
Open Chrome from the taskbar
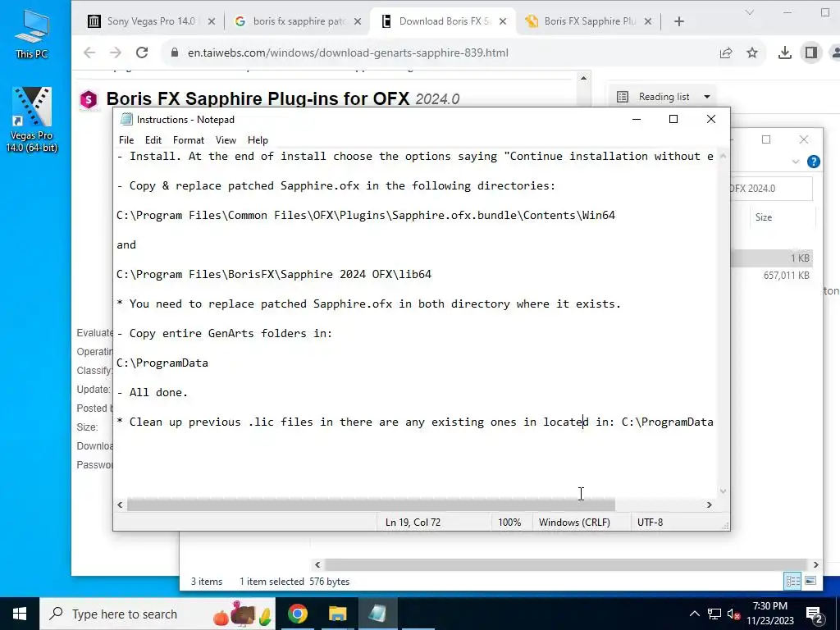(x=297, y=614)
